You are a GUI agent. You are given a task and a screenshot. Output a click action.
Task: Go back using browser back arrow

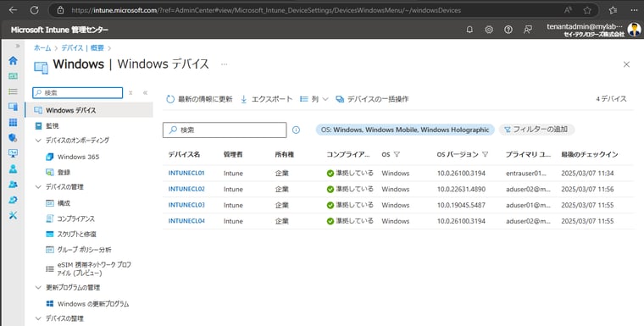13,10
